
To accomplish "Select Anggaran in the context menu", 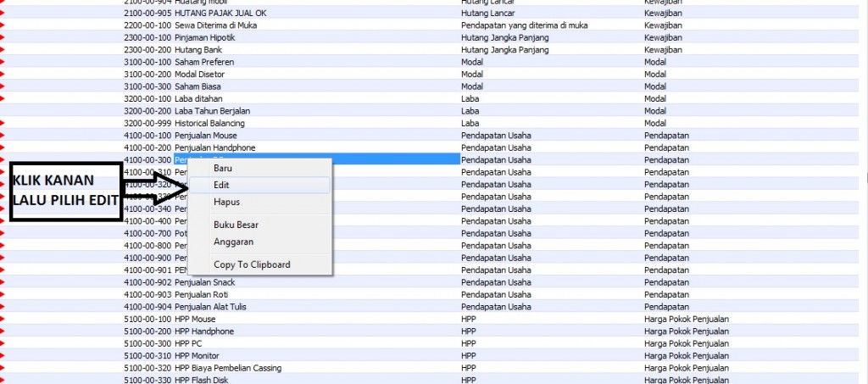I will [x=232, y=242].
